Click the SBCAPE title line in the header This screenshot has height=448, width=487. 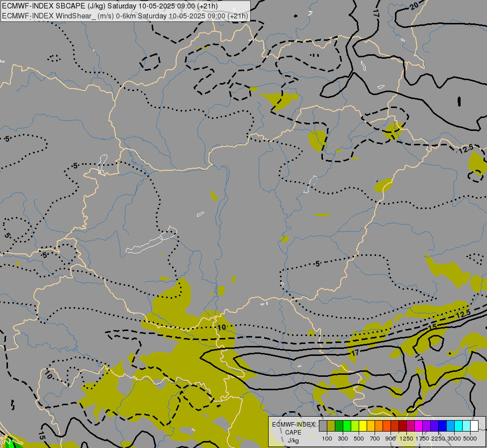(x=109, y=6)
